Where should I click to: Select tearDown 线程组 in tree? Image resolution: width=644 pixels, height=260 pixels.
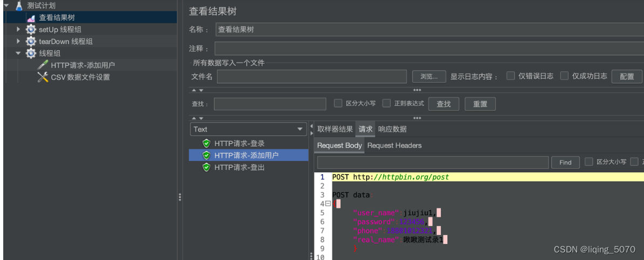66,42
